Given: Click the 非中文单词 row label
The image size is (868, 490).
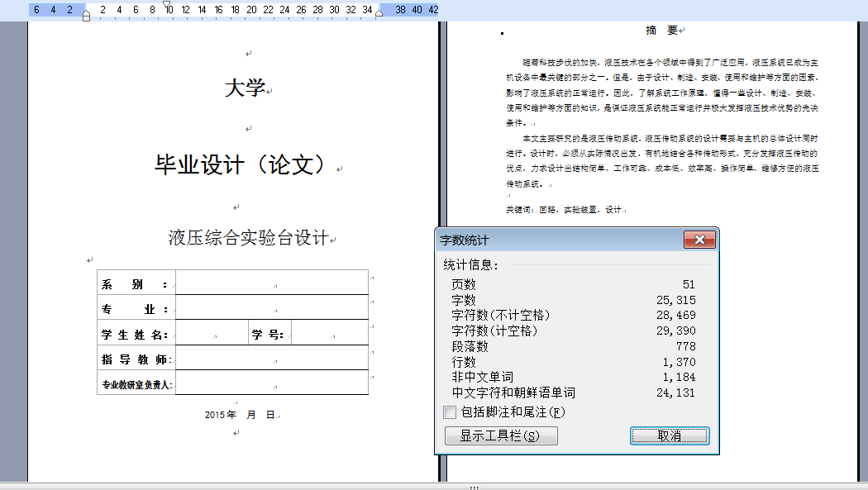Looking at the screenshot, I should tap(482, 377).
